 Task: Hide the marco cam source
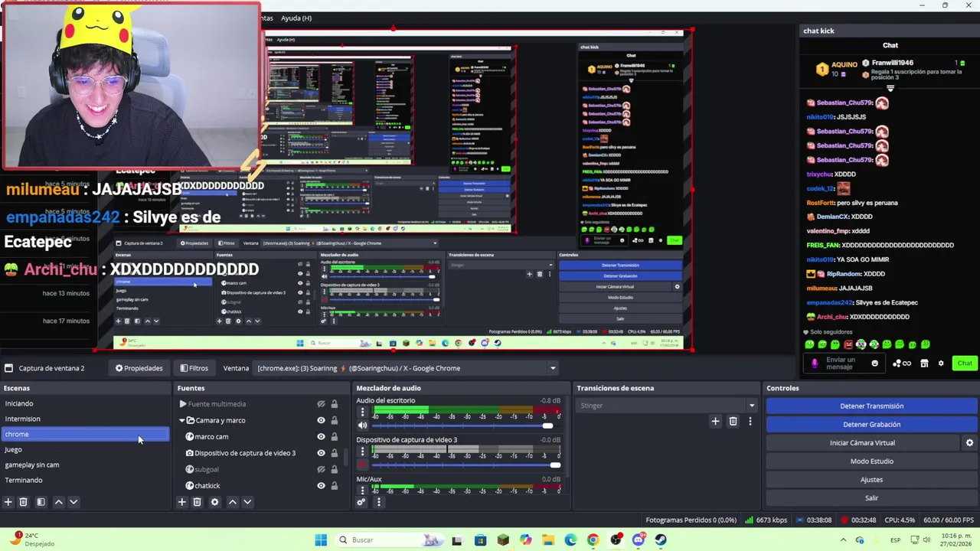[x=321, y=437]
